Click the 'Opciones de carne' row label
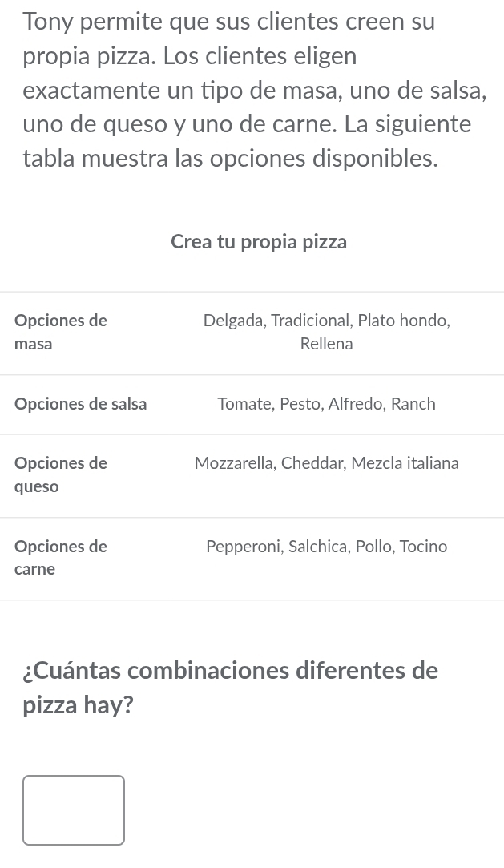 click(60, 558)
